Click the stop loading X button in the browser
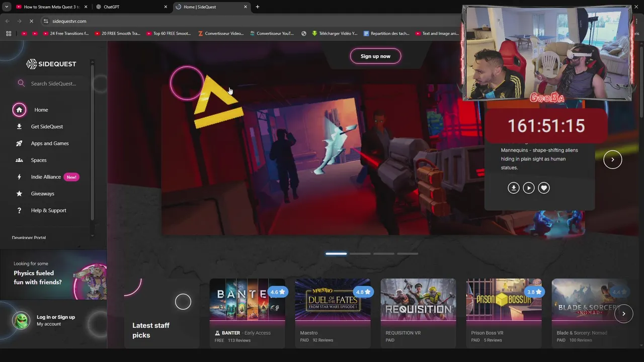The height and width of the screenshot is (362, 644). click(x=31, y=21)
